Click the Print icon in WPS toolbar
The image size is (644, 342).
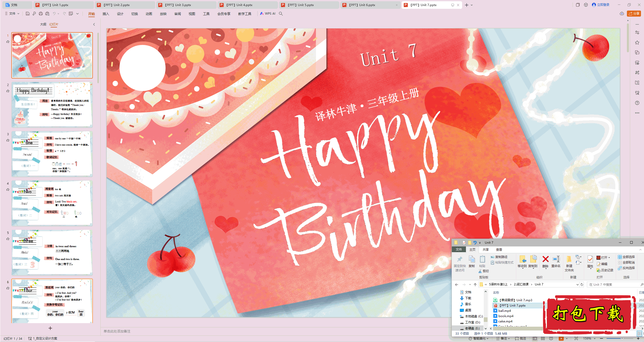coord(41,14)
